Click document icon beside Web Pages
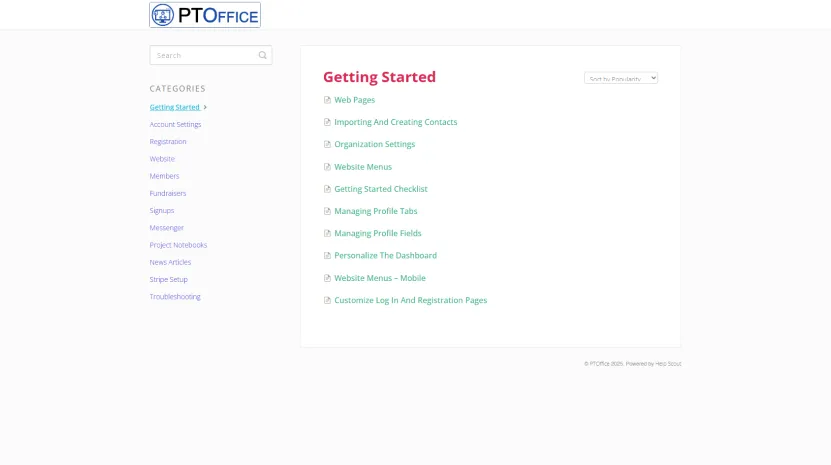 327,100
